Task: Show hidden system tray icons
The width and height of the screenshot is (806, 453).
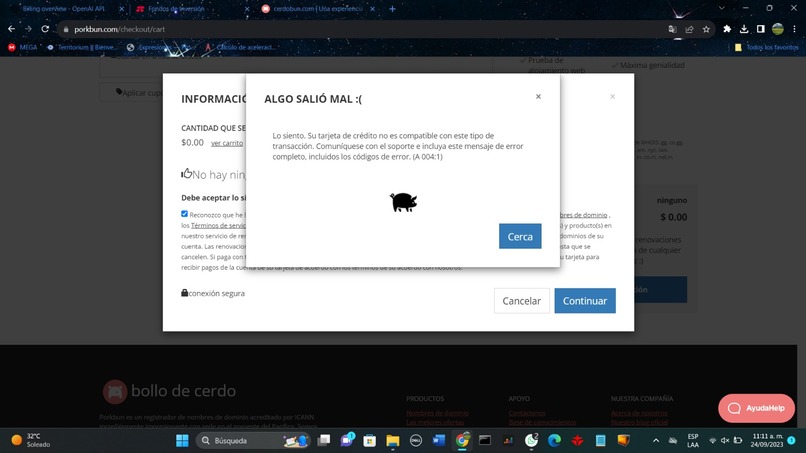Action: coord(656,441)
